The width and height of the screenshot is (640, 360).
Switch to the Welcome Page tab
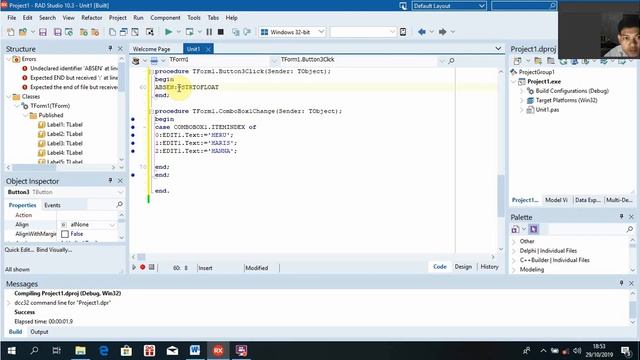pos(151,49)
